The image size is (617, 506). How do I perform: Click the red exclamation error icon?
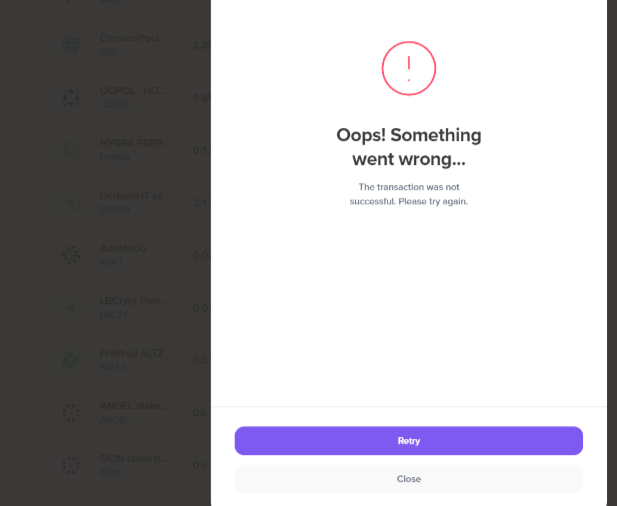point(408,68)
